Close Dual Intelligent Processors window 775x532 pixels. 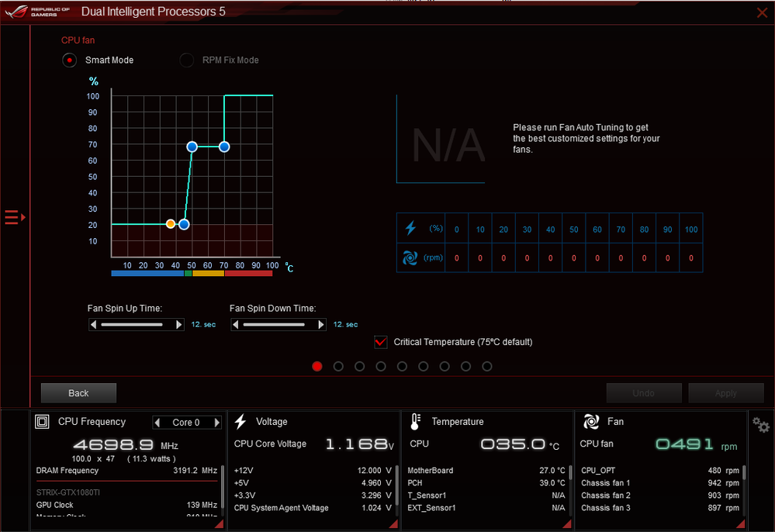pyautogui.click(x=762, y=12)
